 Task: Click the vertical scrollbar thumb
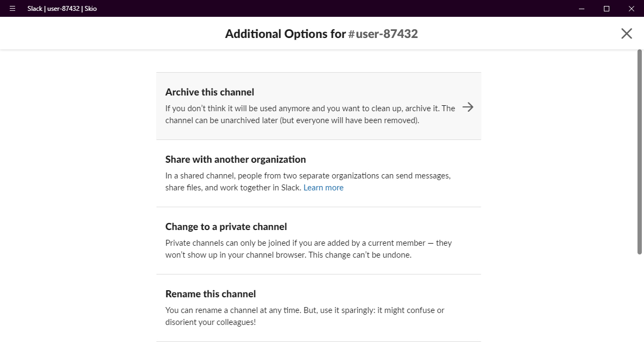pos(640,152)
